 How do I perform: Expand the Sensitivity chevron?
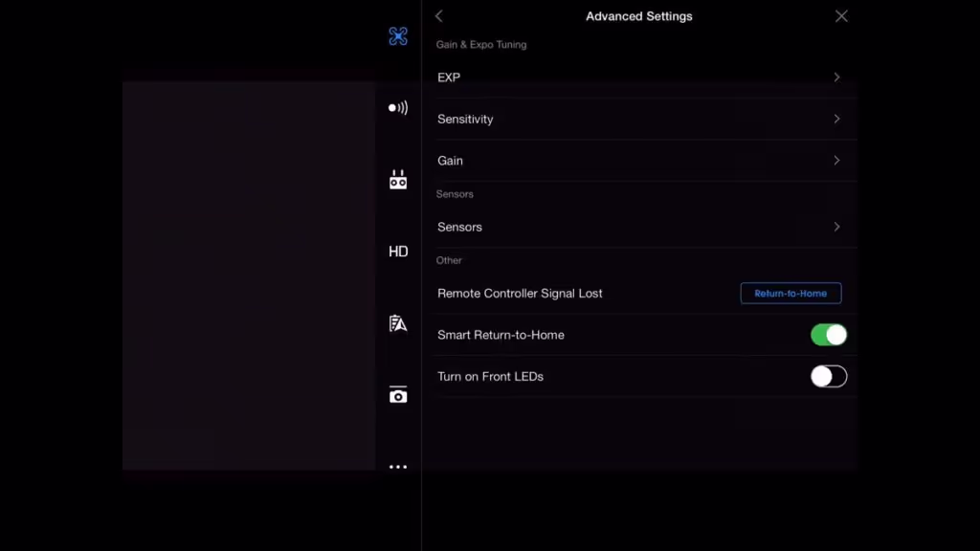tap(836, 119)
